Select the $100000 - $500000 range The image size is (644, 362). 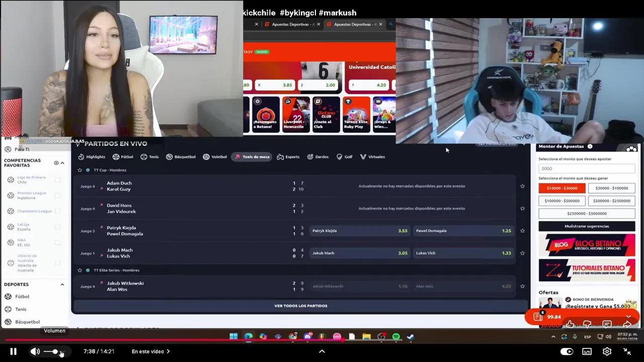(562, 201)
